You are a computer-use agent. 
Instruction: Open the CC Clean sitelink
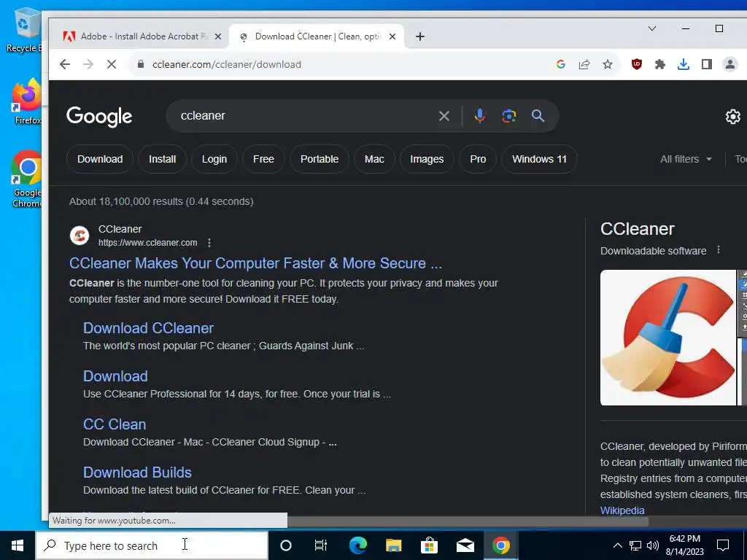pos(115,424)
